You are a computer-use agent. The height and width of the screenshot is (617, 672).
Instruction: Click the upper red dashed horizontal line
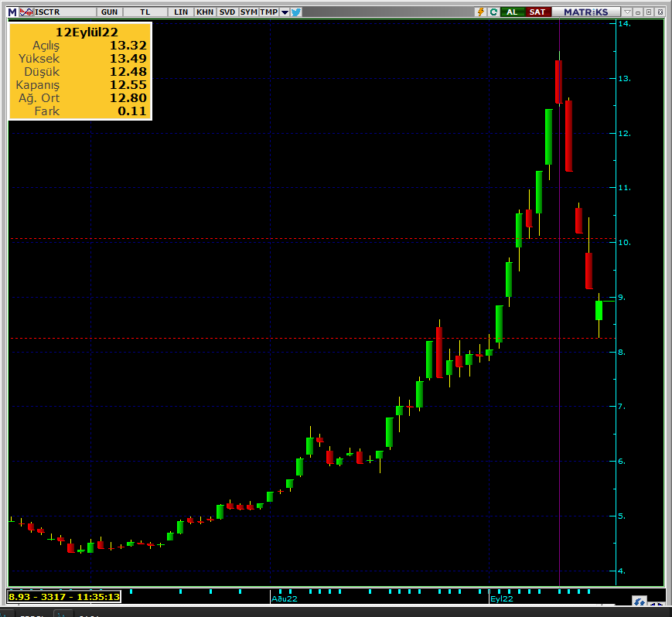(313, 238)
